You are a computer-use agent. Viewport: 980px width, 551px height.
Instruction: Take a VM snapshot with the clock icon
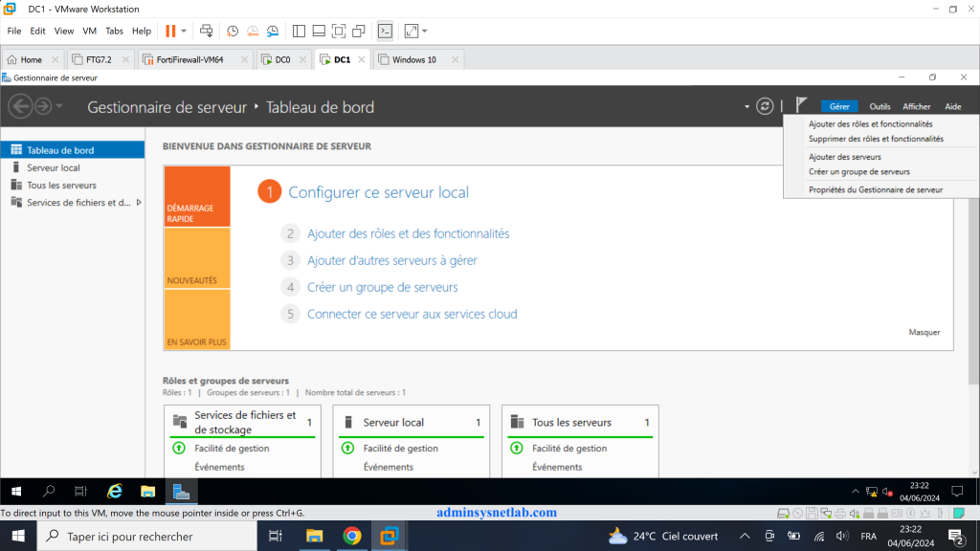click(233, 32)
